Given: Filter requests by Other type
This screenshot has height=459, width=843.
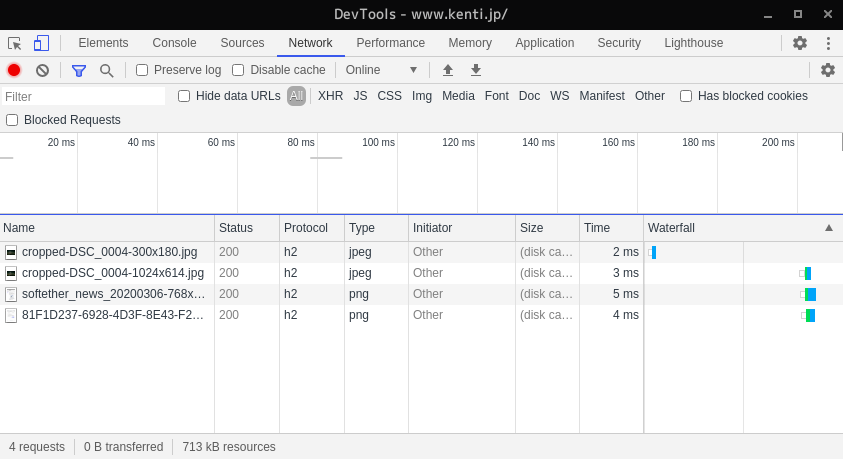Looking at the screenshot, I should (x=649, y=96).
